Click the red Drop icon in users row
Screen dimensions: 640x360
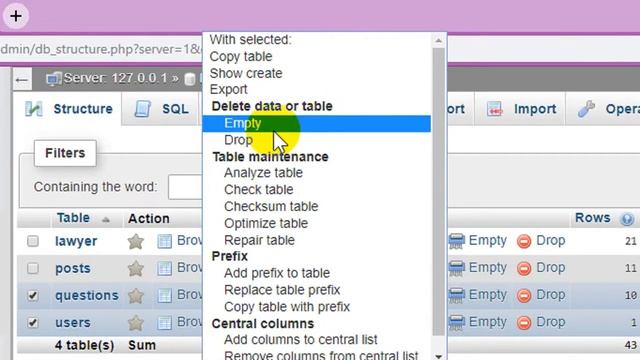tap(524, 322)
